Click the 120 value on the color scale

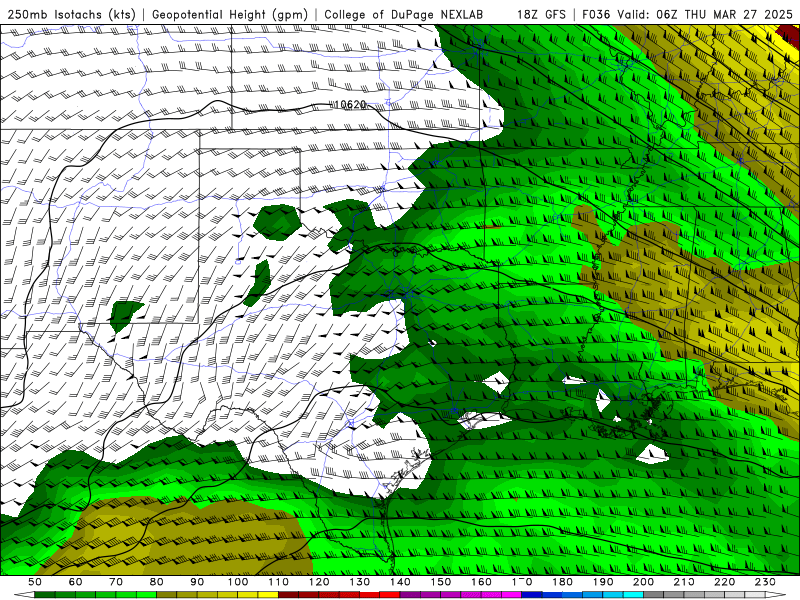[319, 582]
